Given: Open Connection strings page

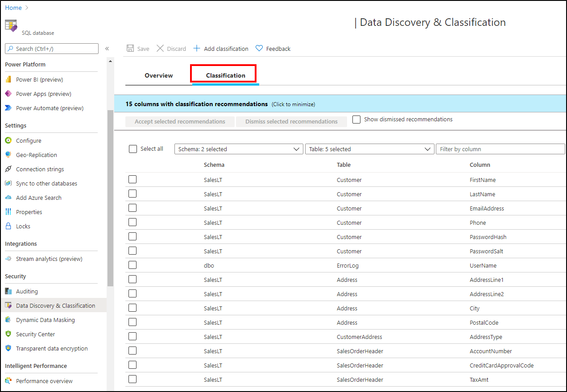Looking at the screenshot, I should 41,169.
